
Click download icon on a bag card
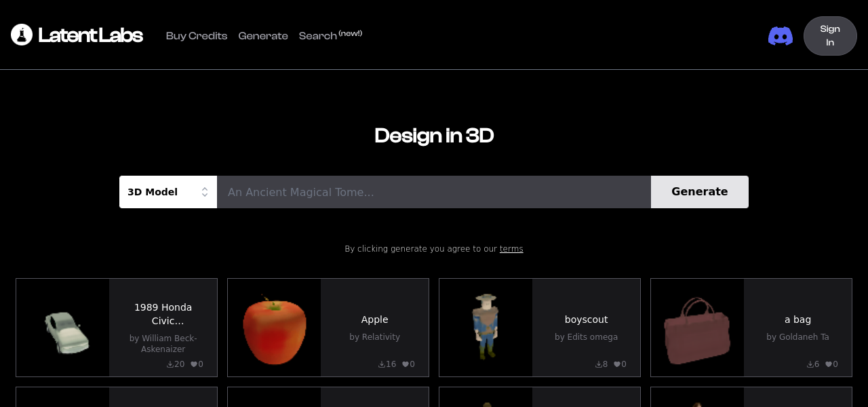pyautogui.click(x=810, y=364)
